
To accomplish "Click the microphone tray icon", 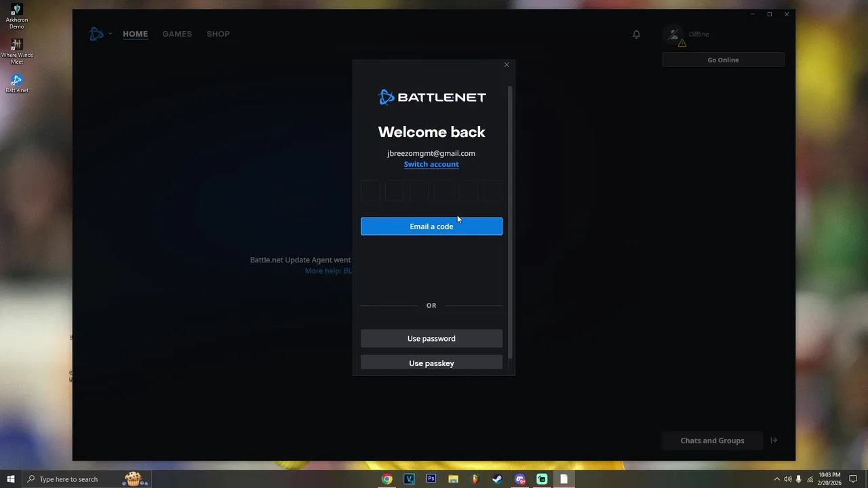I will (x=799, y=479).
